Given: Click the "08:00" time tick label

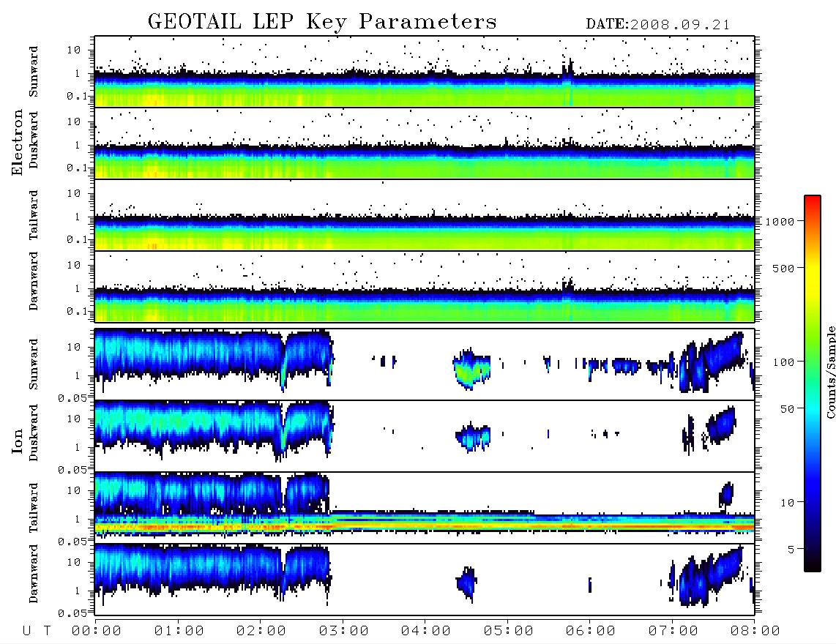Looking at the screenshot, I should 755,632.
